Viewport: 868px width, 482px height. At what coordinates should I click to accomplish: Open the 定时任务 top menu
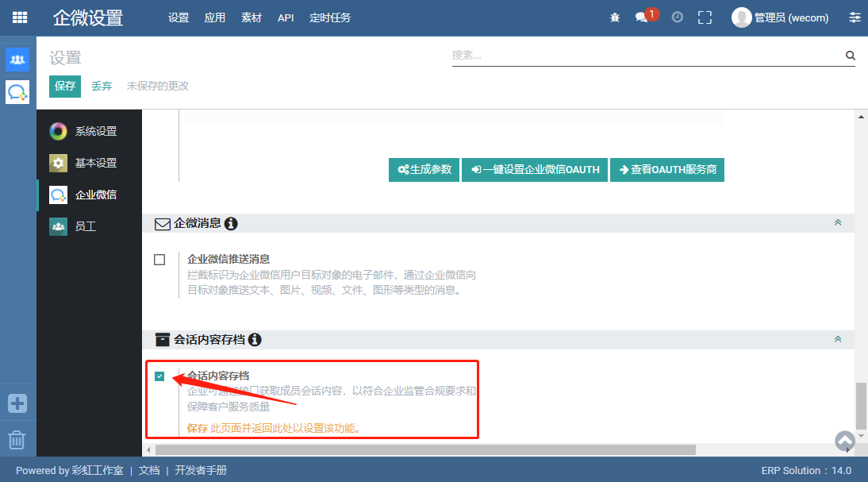(330, 17)
